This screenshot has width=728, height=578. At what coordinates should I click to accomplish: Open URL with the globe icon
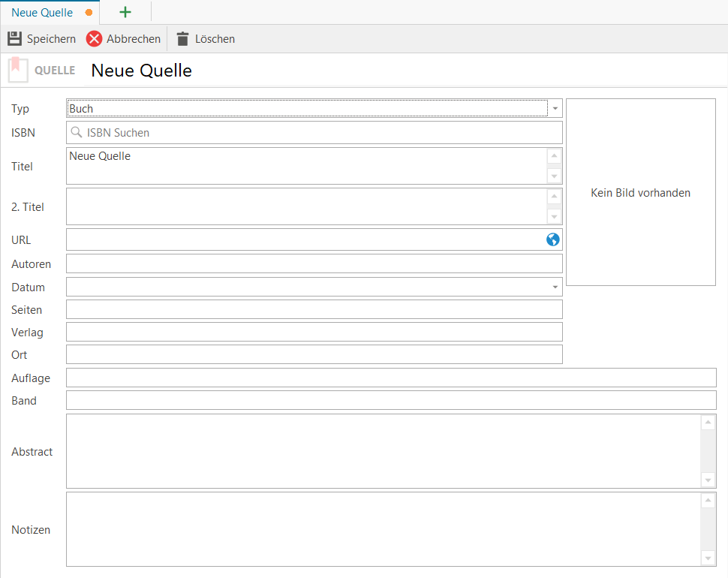[552, 239]
